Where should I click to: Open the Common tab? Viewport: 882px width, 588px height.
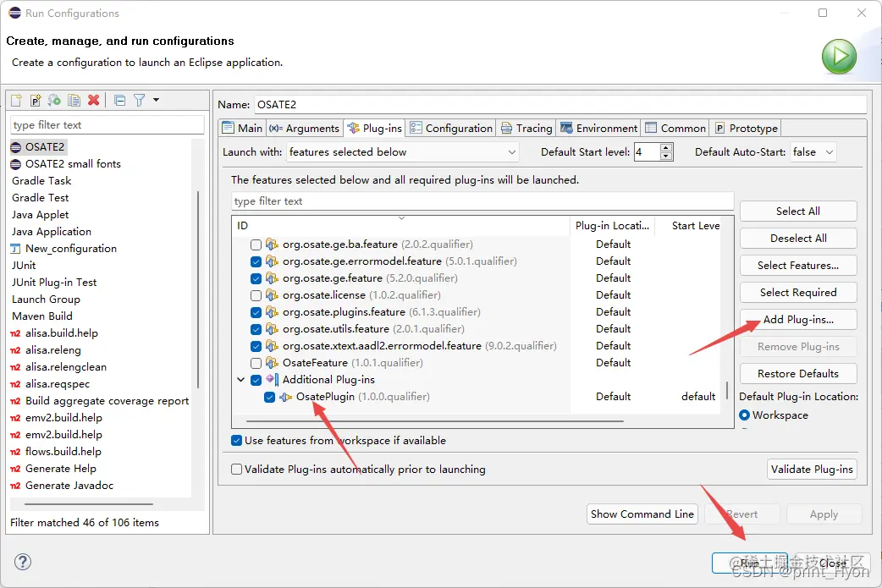[x=675, y=128]
